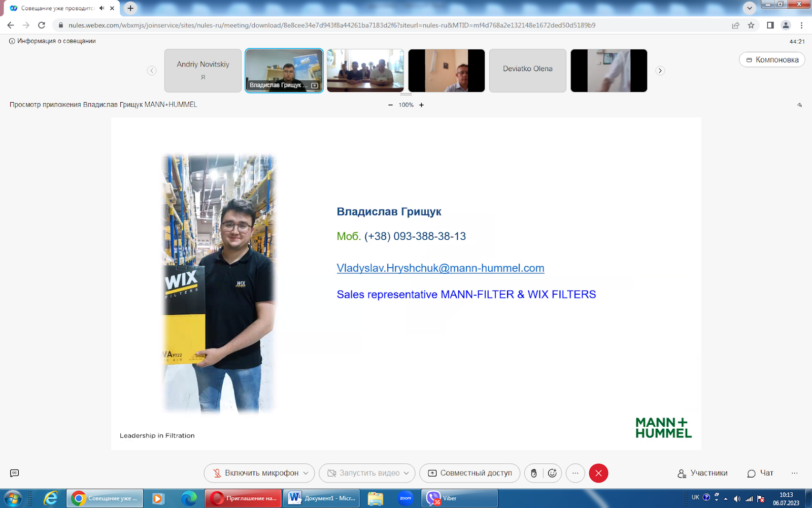Click share page icon in address bar
The width and height of the screenshot is (812, 508).
coord(735,25)
